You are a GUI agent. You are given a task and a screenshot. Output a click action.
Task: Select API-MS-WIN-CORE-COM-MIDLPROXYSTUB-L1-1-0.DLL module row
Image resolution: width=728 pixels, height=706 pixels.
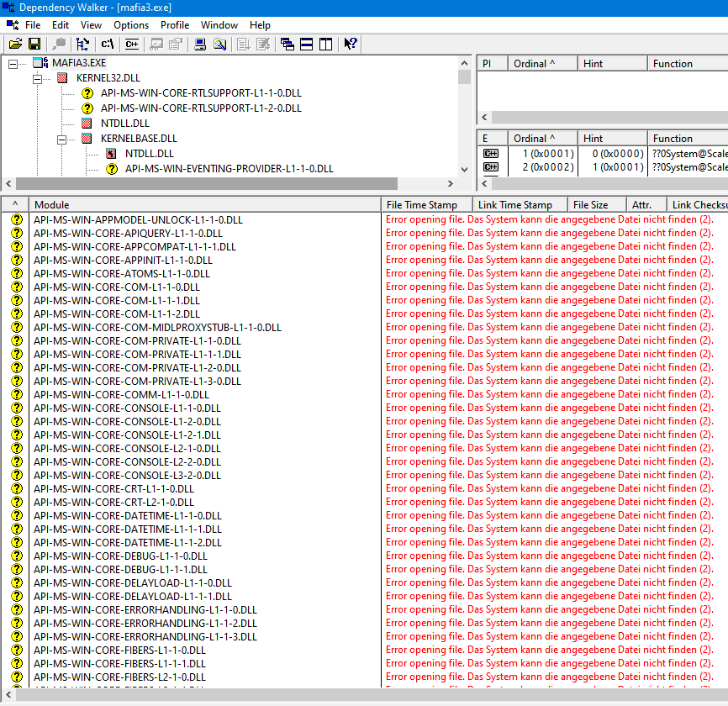pos(157,327)
